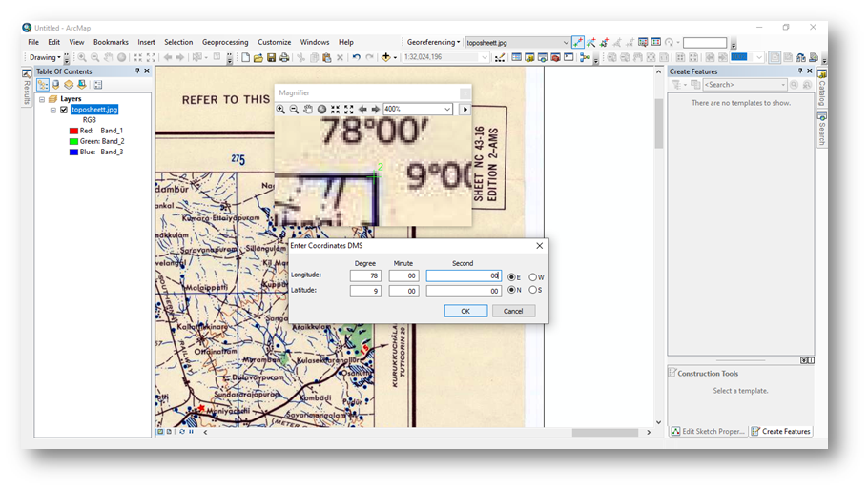The image size is (868, 489).
Task: Open the Selection menu
Action: tap(178, 42)
